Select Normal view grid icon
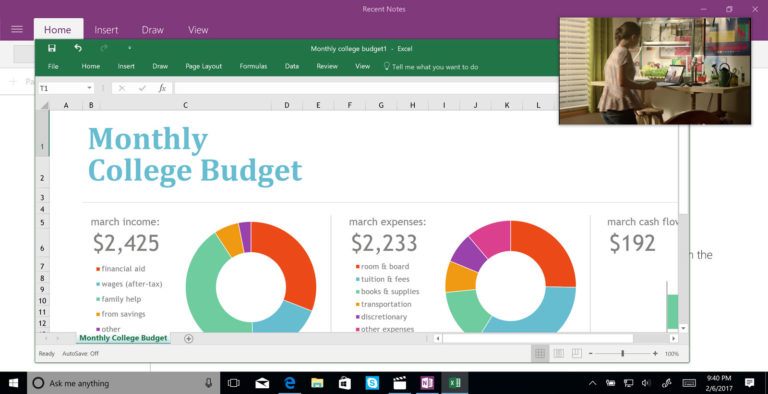 (540, 353)
